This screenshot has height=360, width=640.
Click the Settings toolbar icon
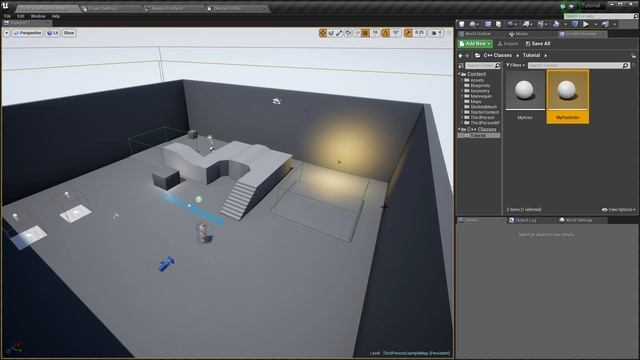[511, 24]
